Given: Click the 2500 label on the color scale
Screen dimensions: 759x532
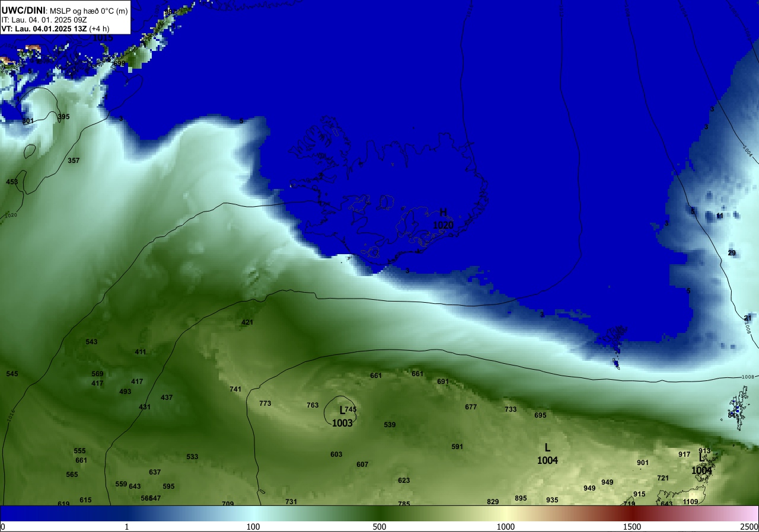Looking at the screenshot, I should 749,527.
